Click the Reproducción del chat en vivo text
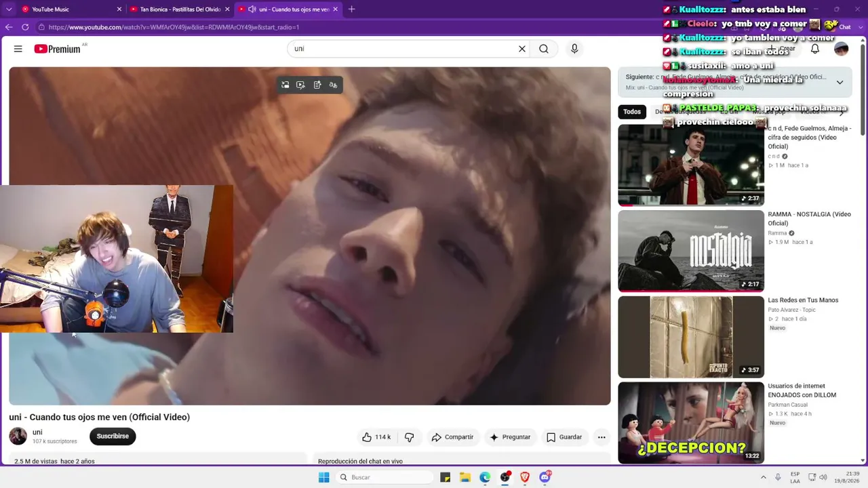The height and width of the screenshot is (488, 868). (x=360, y=462)
